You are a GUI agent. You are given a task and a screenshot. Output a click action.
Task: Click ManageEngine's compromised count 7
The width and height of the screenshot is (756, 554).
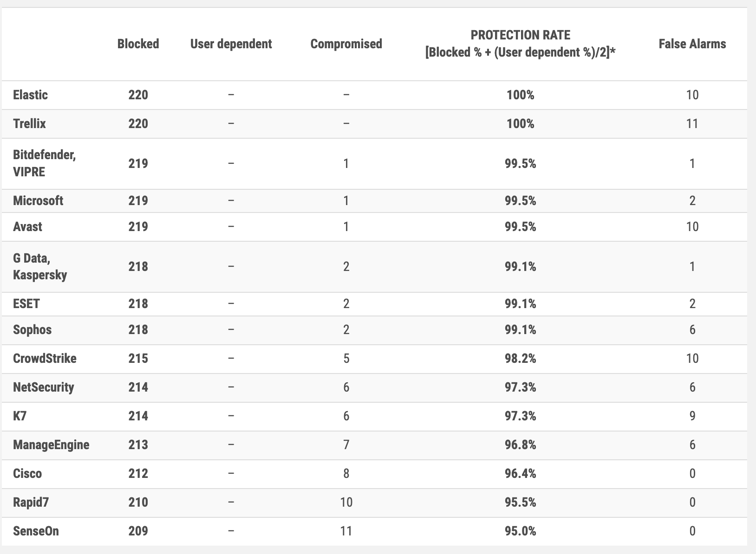point(346,445)
